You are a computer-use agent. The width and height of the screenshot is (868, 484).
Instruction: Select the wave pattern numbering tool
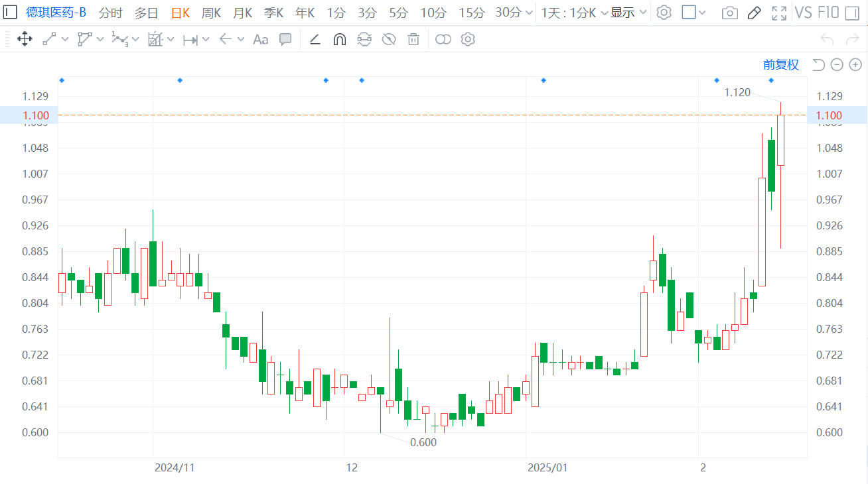click(x=119, y=39)
